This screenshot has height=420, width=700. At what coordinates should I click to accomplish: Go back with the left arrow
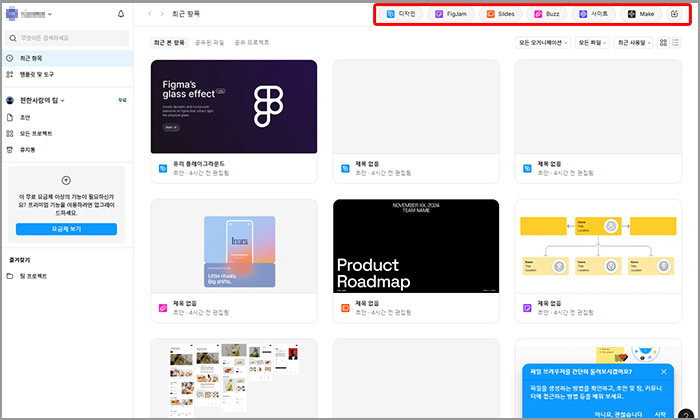tap(150, 14)
